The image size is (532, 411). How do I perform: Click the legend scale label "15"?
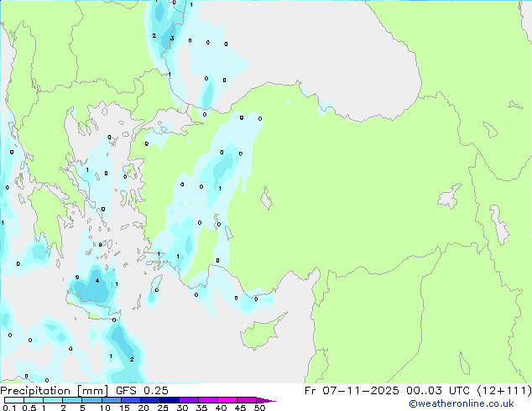124,408
